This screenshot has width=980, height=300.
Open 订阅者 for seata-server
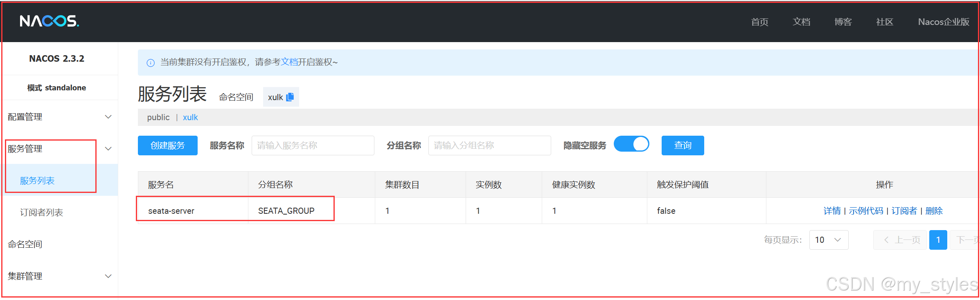point(904,211)
